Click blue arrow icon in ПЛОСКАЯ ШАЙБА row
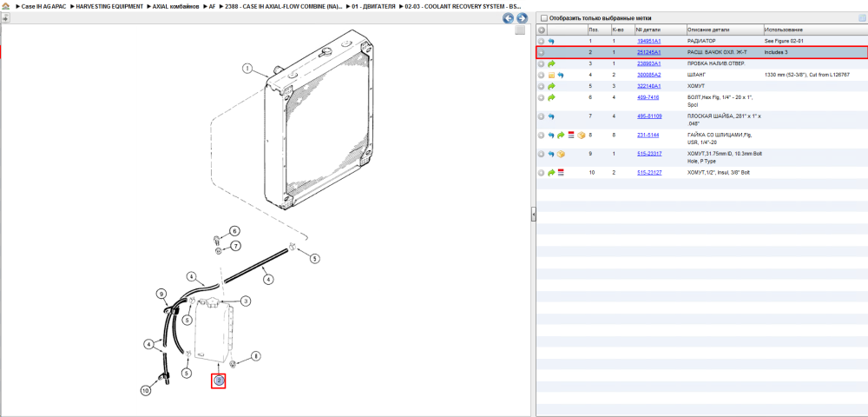This screenshot has width=868, height=417. [x=551, y=116]
